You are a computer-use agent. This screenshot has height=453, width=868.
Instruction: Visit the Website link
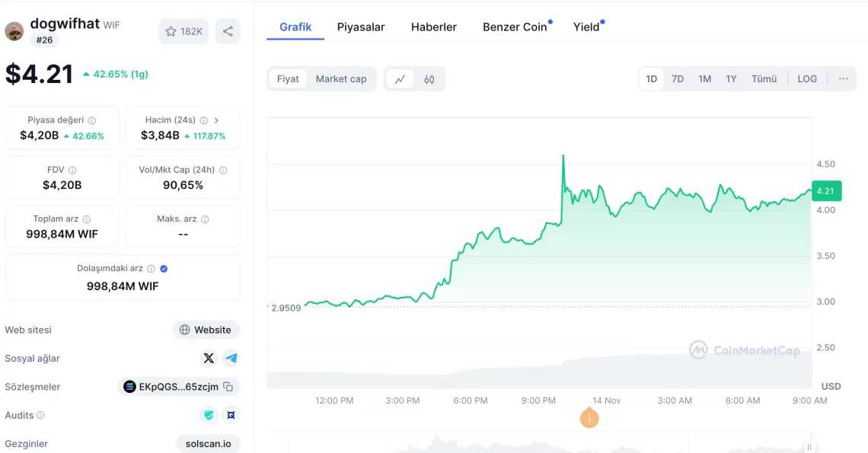pos(206,330)
